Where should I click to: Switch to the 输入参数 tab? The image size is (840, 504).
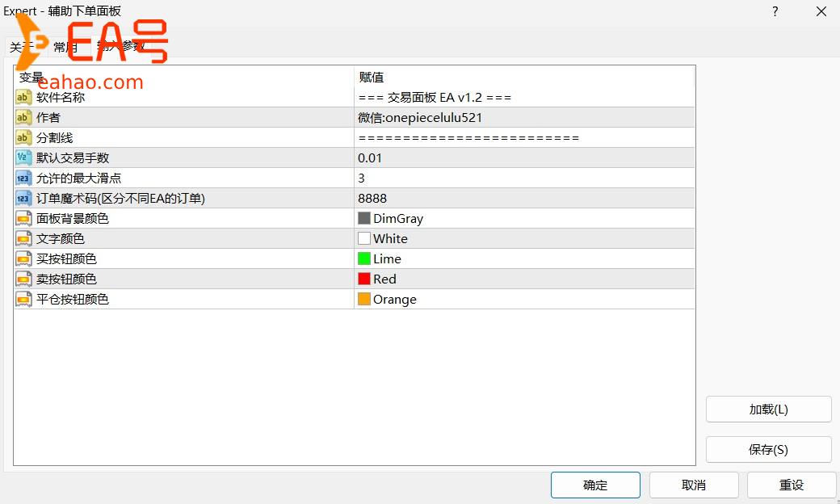[x=121, y=47]
